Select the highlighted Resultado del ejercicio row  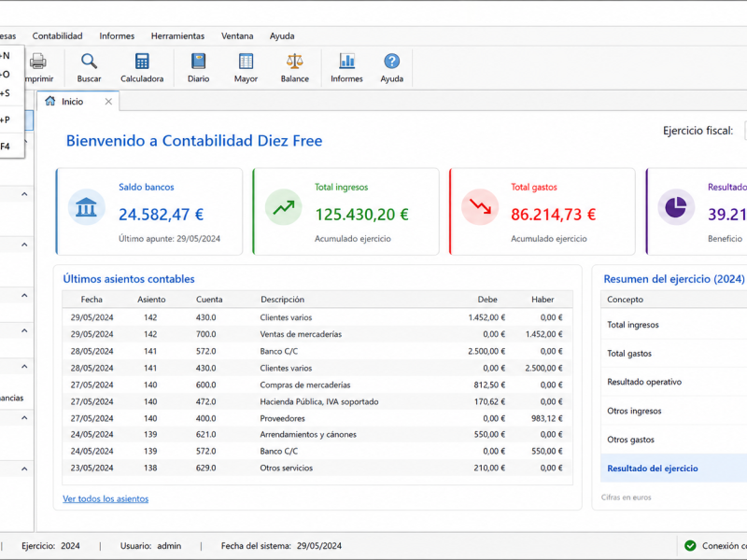tap(674, 469)
